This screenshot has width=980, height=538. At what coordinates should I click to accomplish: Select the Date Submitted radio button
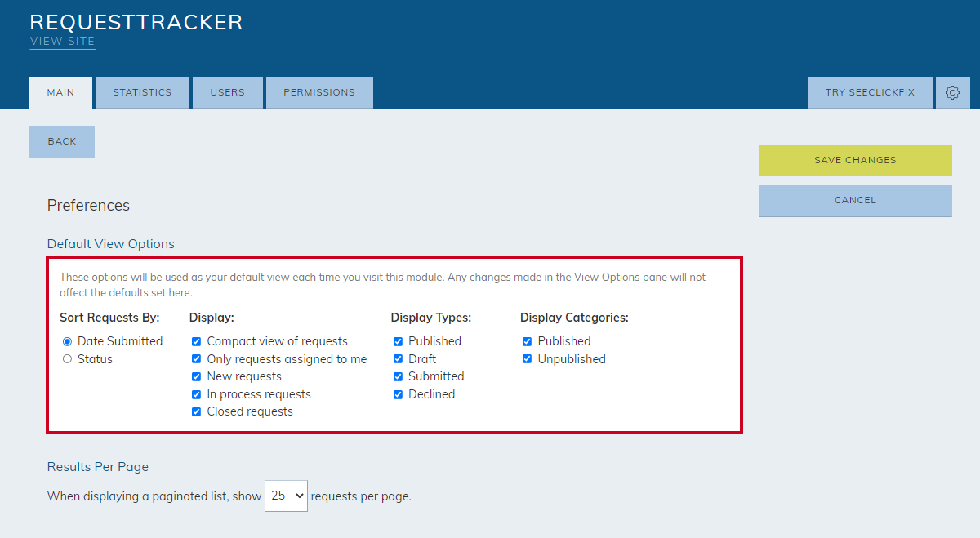pos(67,341)
